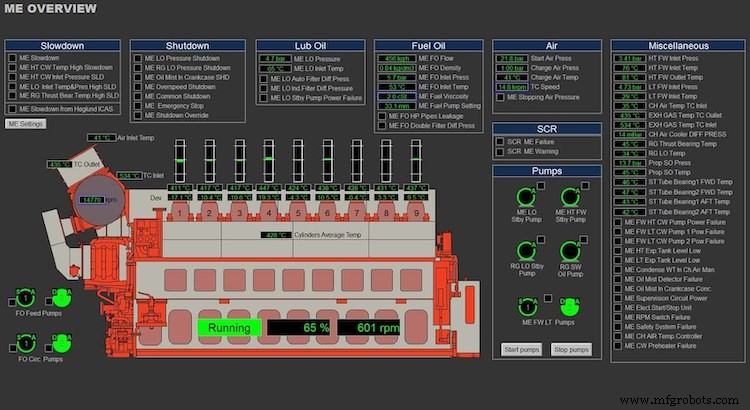Viewport: 750px width, 410px height.
Task: Click the RG LO Stby Pump icon
Action: (x=526, y=251)
